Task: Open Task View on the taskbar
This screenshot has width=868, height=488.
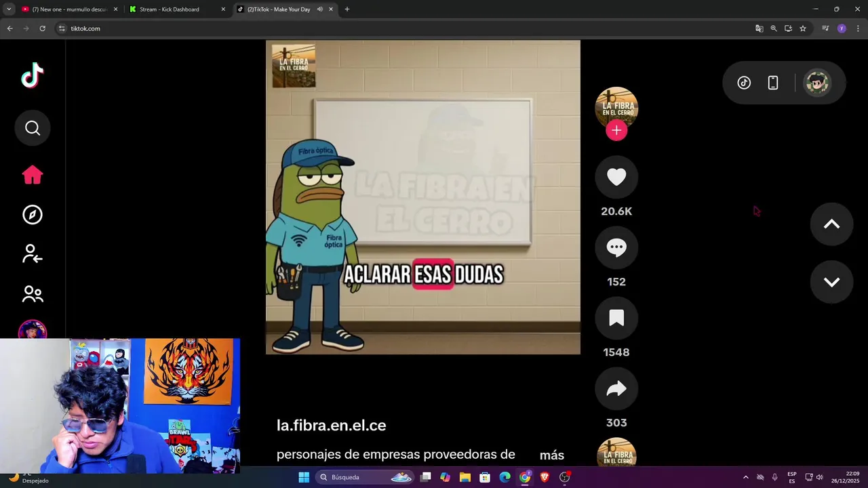Action: (426, 477)
